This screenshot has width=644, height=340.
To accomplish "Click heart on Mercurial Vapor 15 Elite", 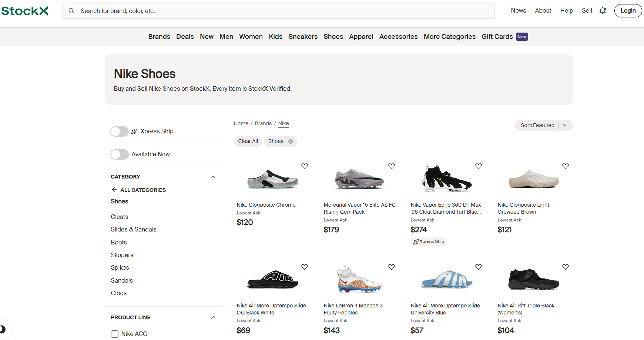I will pos(391,166).
